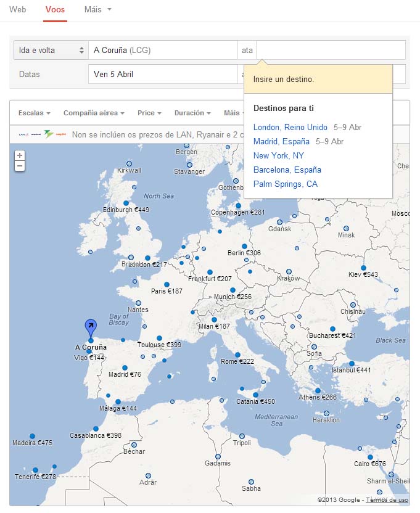The width and height of the screenshot is (420, 513).
Task: Click the Casablanca €398 marker
Action: 96,429
